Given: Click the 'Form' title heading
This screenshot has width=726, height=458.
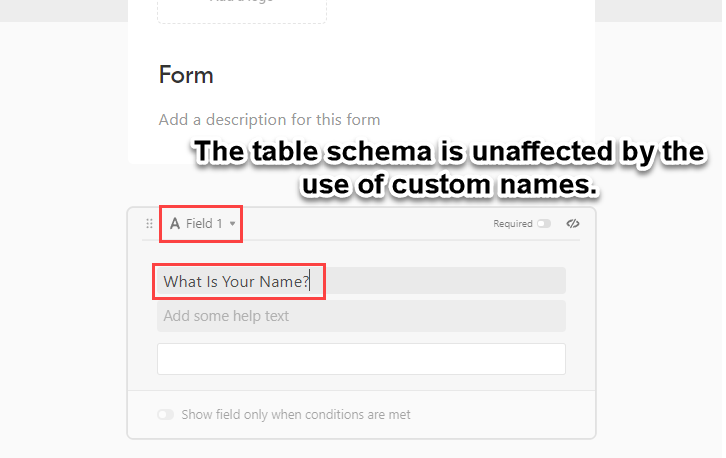Looking at the screenshot, I should point(186,75).
